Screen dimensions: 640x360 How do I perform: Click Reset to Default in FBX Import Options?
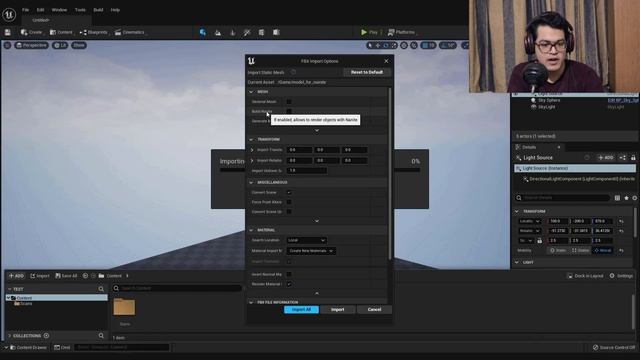[x=367, y=72]
